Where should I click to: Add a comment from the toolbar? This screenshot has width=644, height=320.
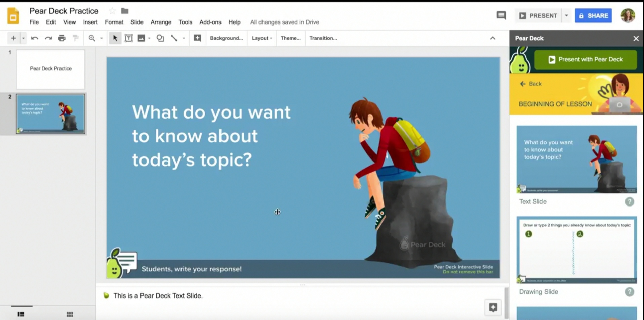(198, 38)
